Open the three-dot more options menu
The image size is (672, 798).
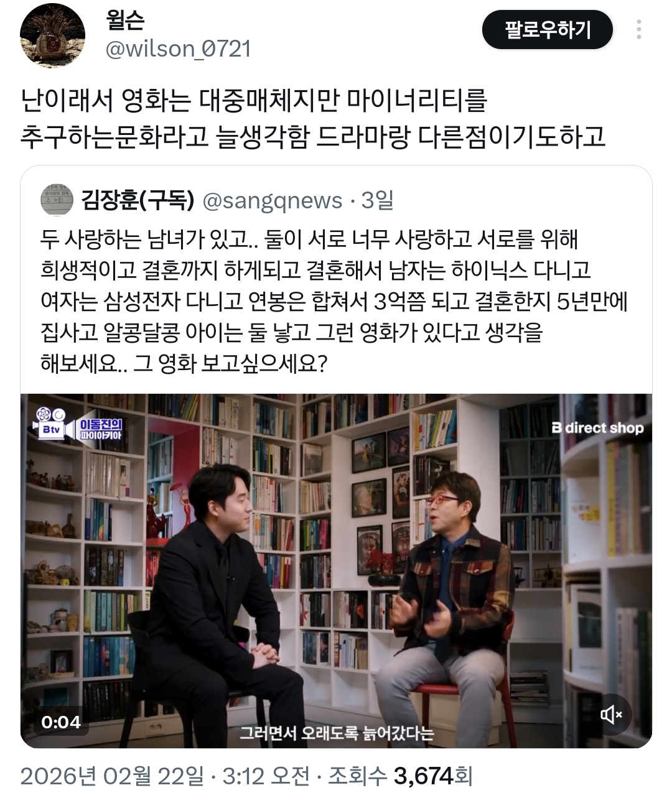(x=639, y=29)
